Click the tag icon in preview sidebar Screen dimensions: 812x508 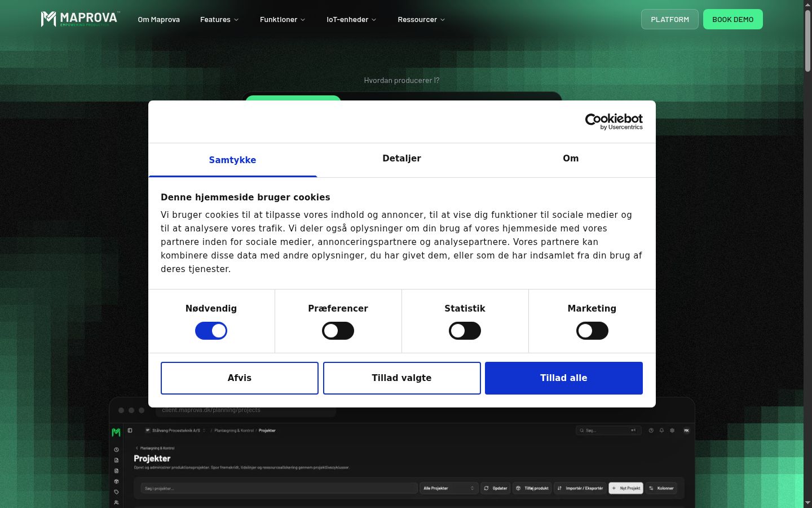pyautogui.click(x=116, y=492)
